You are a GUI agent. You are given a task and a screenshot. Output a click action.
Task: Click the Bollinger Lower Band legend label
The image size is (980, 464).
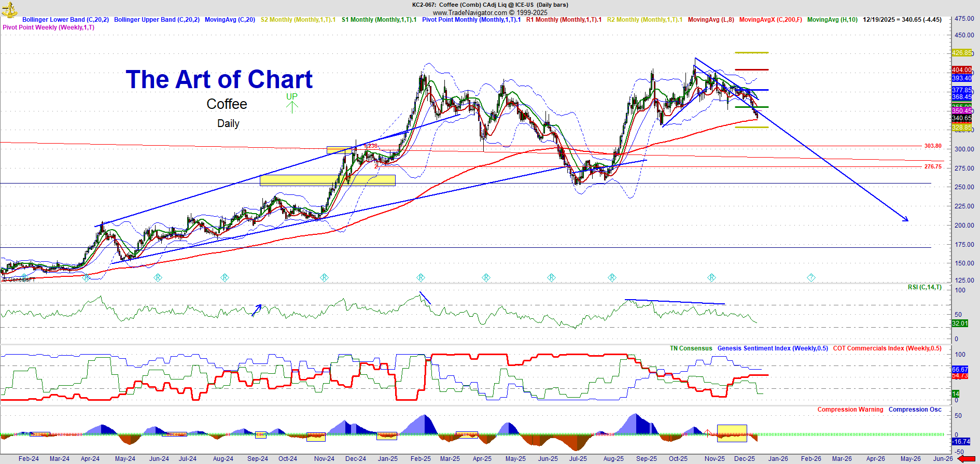click(65, 20)
